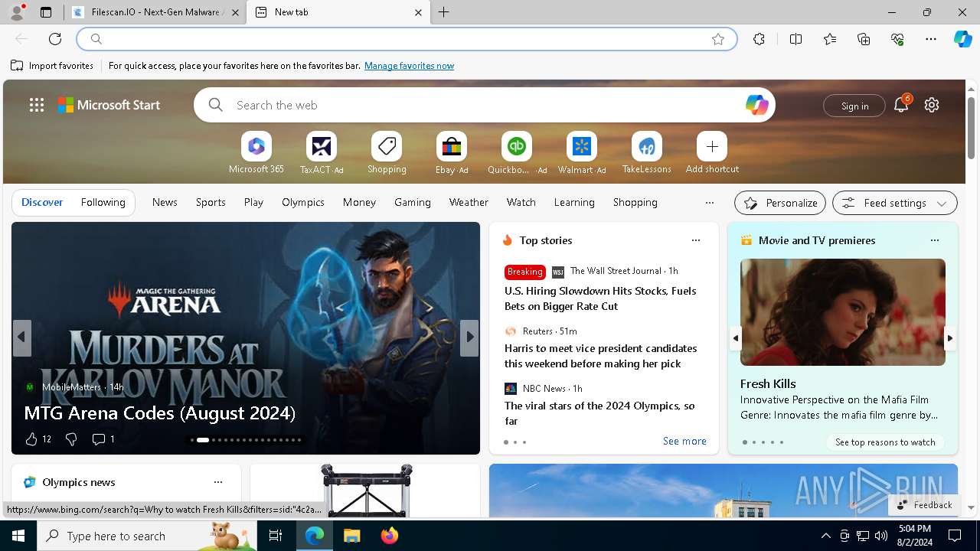Screen dimensions: 980x551
Task: Go to previous featured story slide
Action: pos(21,337)
